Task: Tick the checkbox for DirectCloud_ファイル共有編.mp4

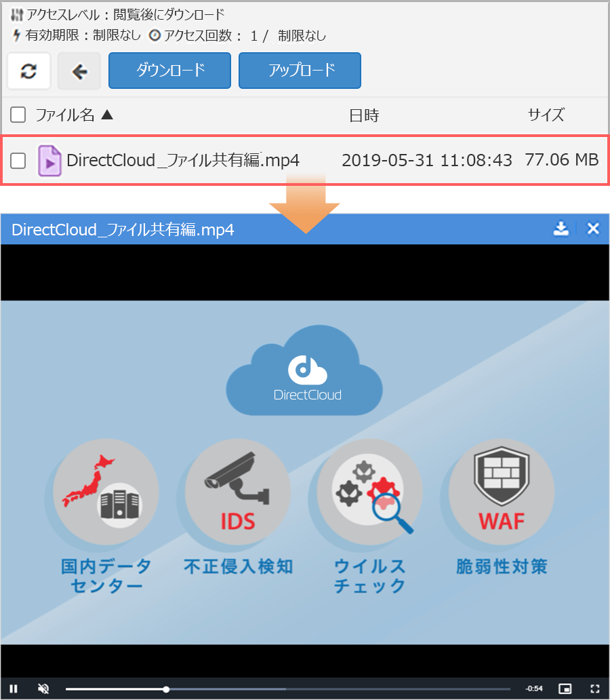Action: tap(18, 161)
